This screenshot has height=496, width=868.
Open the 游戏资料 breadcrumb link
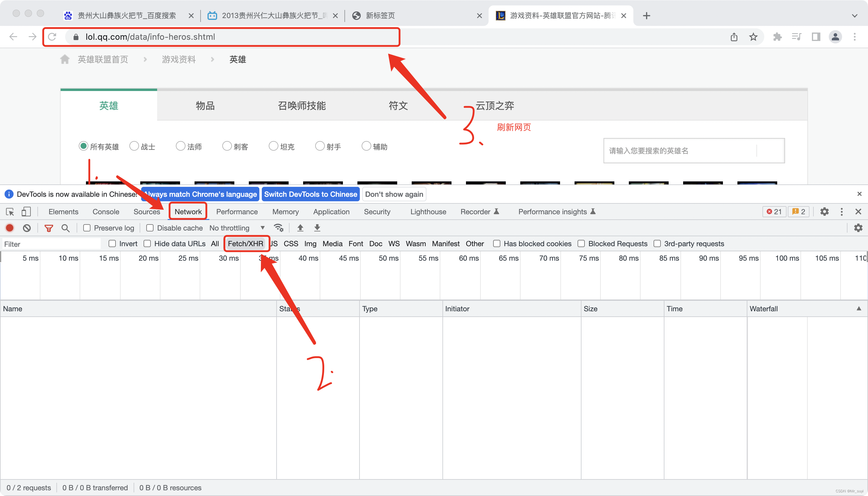pos(179,59)
